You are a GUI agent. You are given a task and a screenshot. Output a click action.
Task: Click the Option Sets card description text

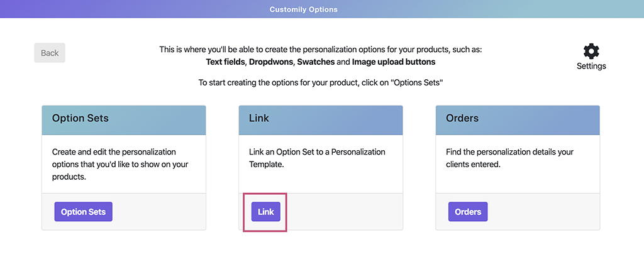tap(119, 164)
